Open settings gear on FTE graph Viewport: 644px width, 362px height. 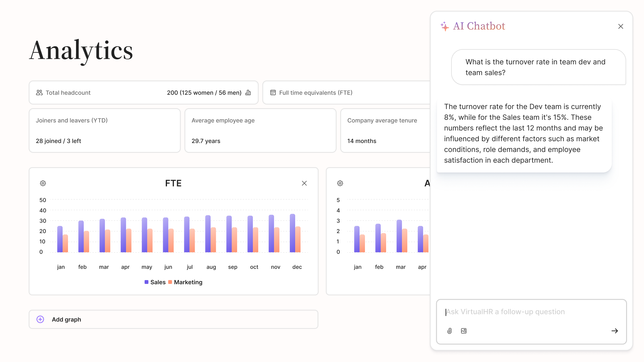43,183
